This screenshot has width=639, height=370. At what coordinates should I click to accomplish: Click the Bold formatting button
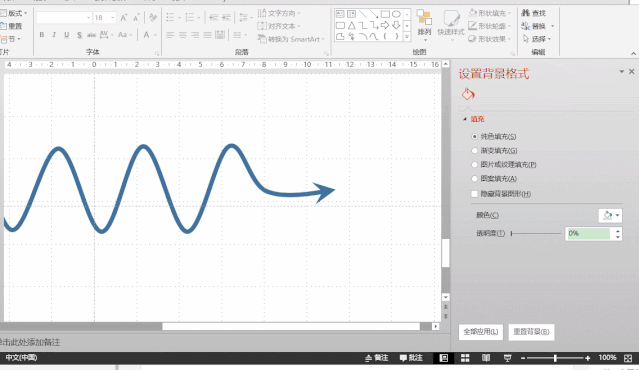coord(42,35)
